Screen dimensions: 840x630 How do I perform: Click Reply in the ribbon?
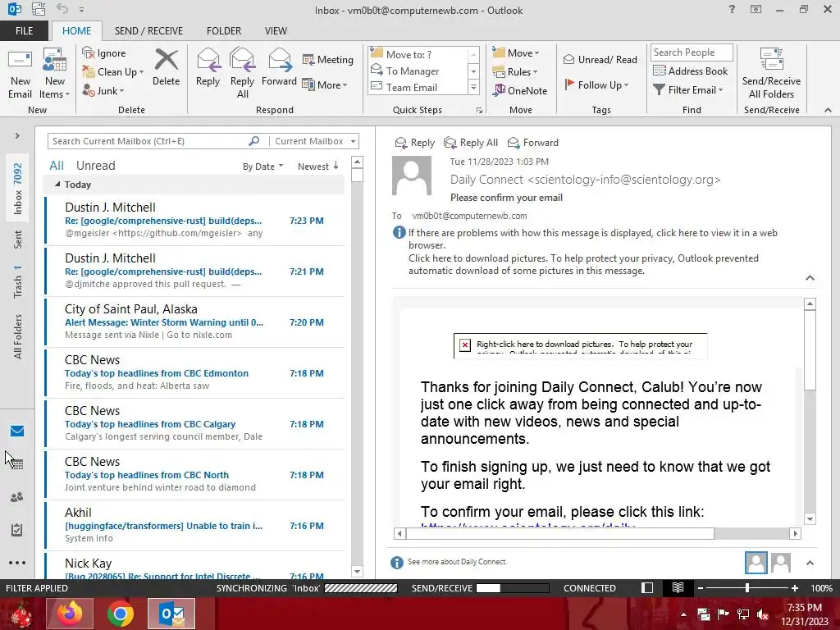pyautogui.click(x=208, y=67)
